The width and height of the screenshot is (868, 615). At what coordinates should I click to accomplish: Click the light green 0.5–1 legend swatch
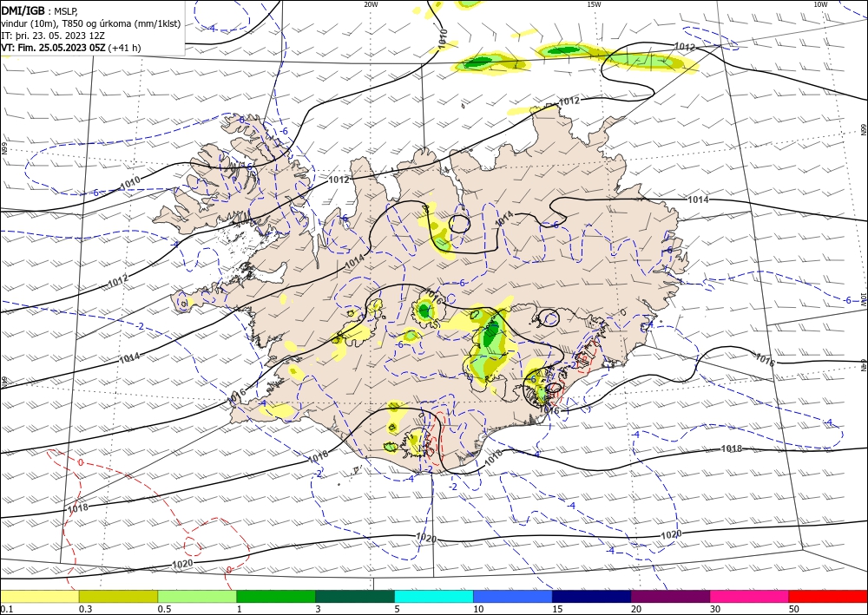click(x=197, y=596)
